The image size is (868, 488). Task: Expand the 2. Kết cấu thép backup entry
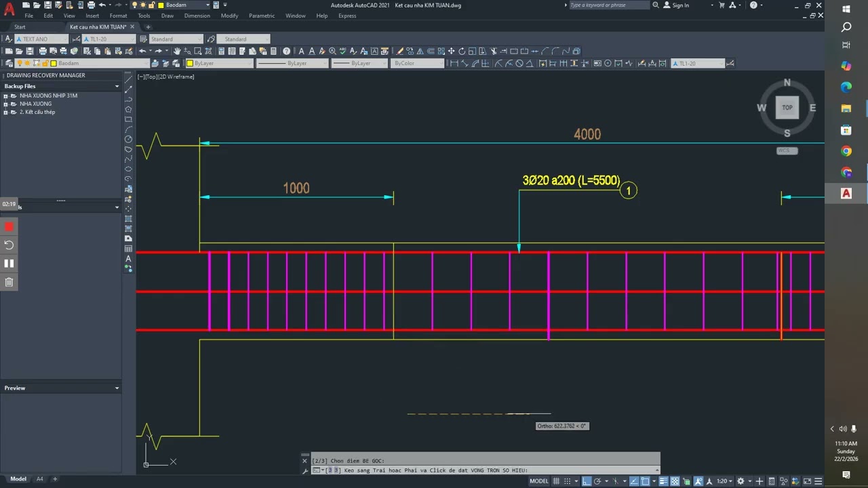pyautogui.click(x=5, y=112)
